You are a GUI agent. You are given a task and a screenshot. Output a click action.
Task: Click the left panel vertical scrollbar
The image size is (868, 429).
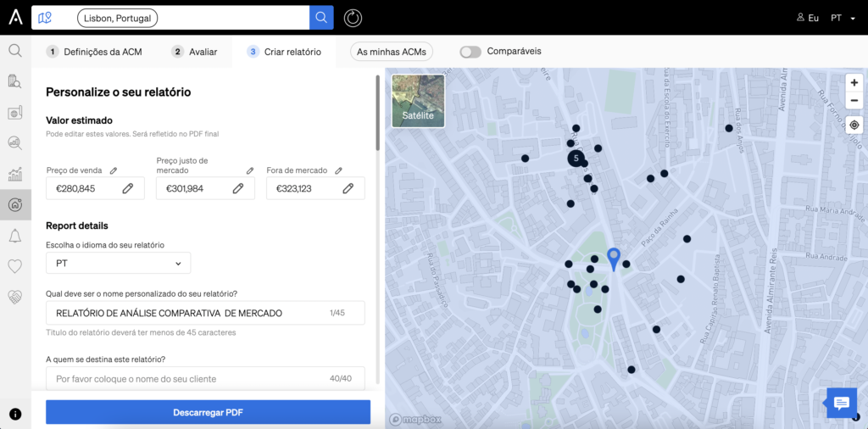[x=377, y=113]
